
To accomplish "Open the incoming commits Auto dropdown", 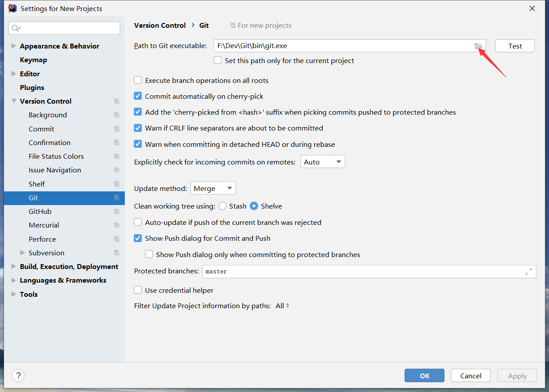I will click(x=323, y=162).
